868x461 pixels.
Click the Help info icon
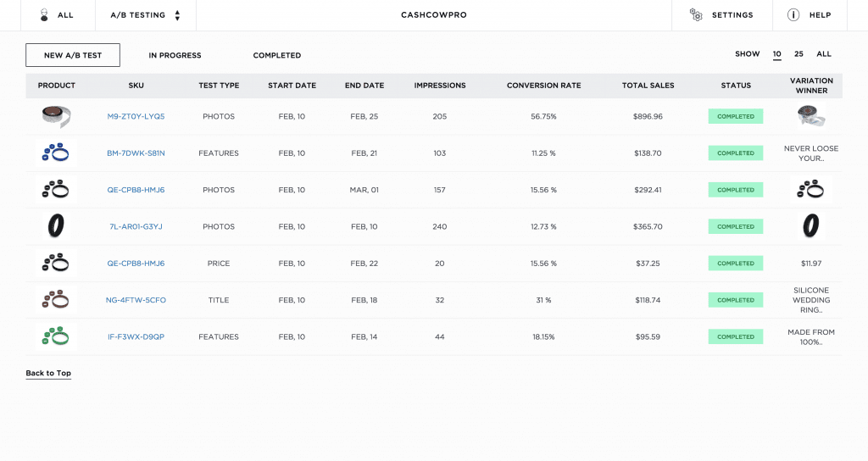(x=793, y=15)
